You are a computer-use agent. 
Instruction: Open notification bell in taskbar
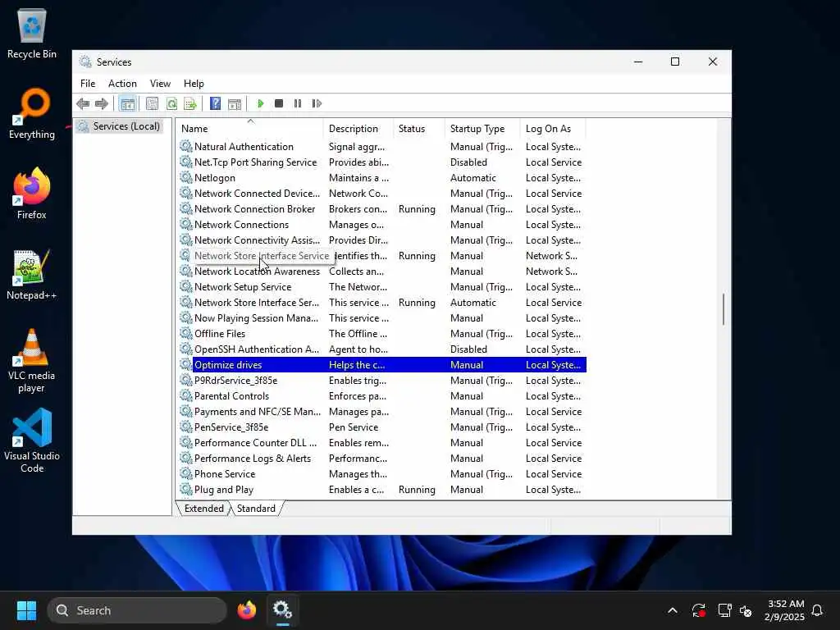[x=817, y=610]
